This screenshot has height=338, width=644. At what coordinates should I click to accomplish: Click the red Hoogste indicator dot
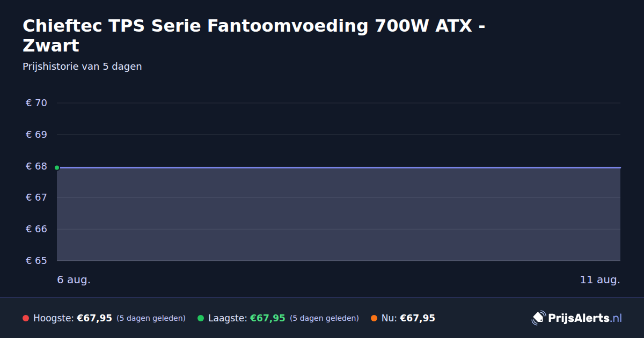[x=26, y=318]
